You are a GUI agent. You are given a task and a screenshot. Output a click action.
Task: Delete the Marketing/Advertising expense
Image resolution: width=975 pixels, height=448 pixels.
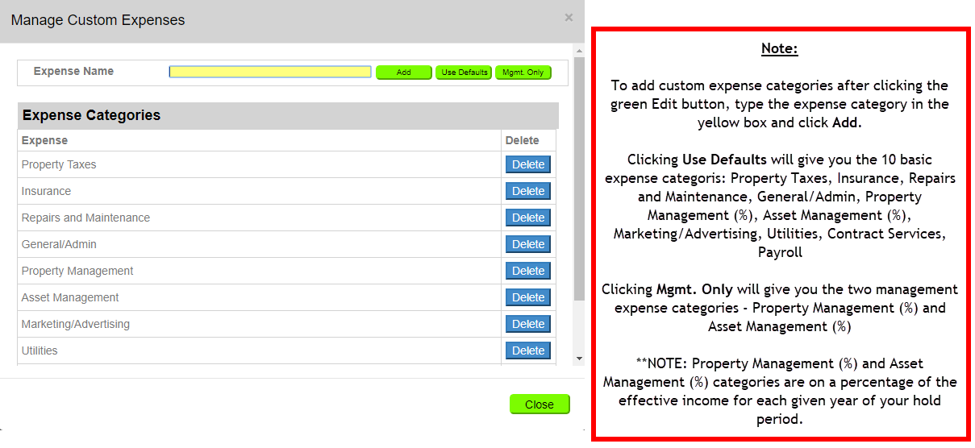pos(528,324)
